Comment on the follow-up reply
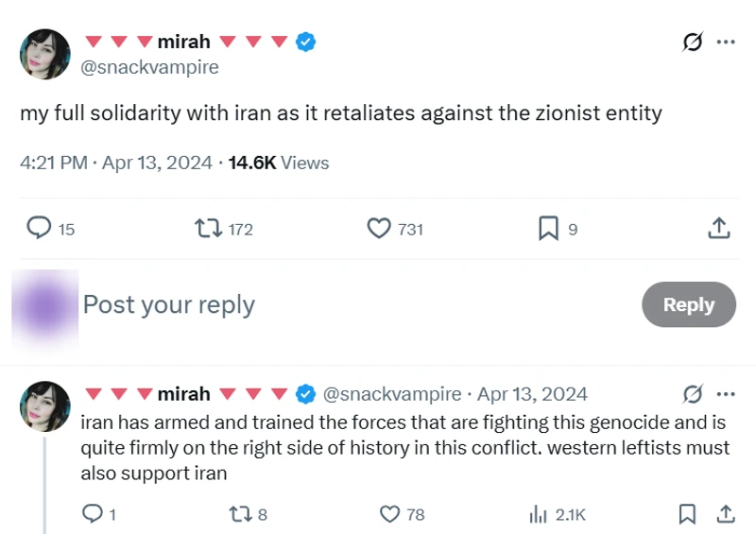The height and width of the screenshot is (534, 756). (x=94, y=514)
